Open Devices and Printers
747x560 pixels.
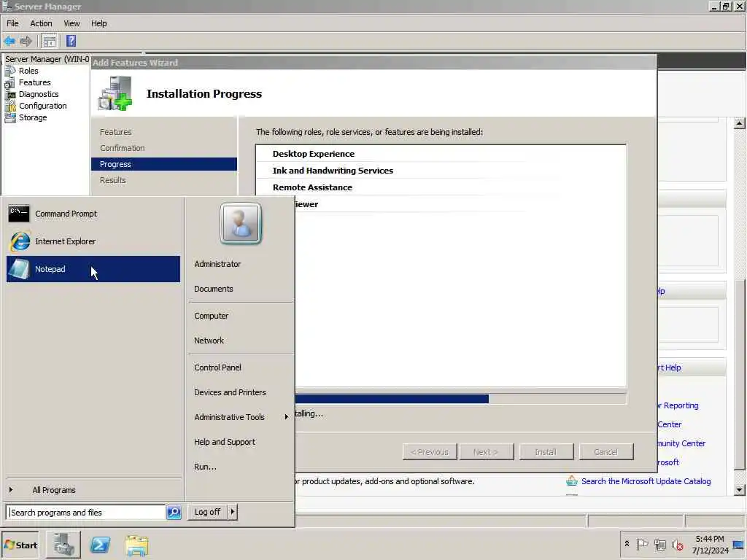(x=230, y=392)
